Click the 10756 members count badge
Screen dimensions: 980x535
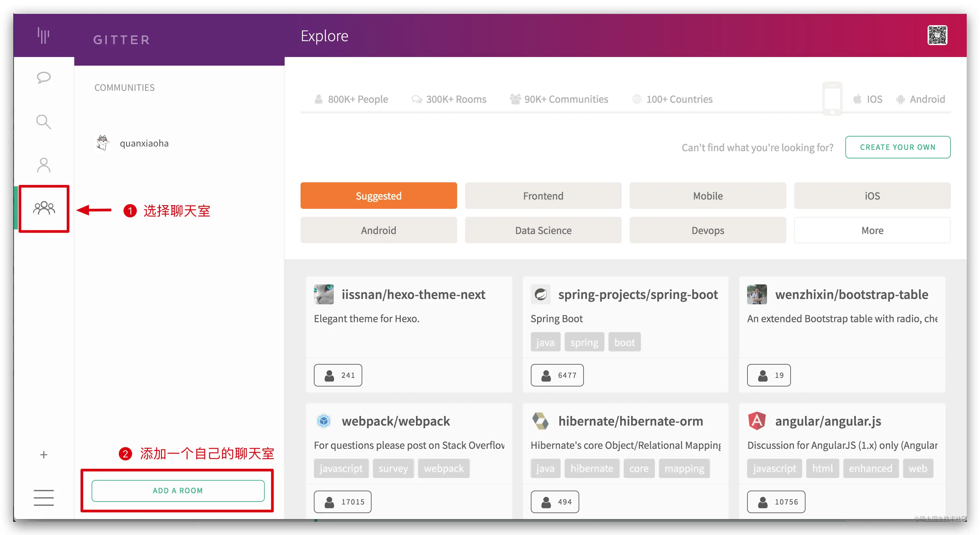tap(776, 502)
